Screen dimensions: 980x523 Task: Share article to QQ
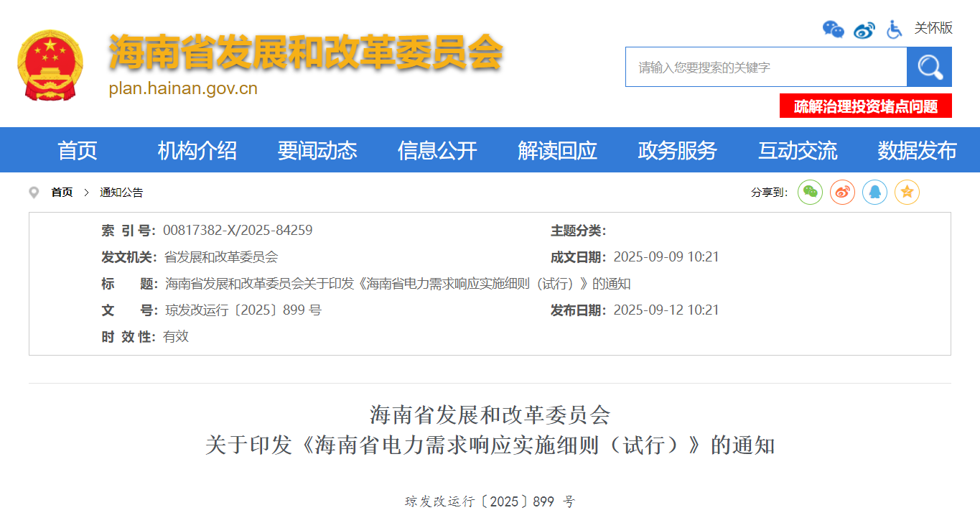click(874, 192)
